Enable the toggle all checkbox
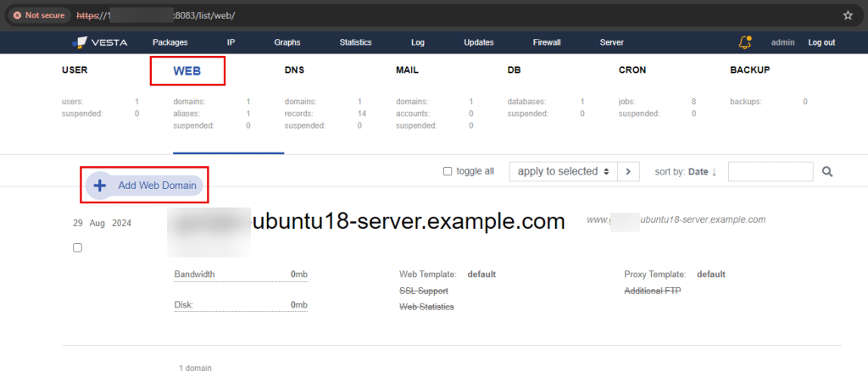 tap(448, 172)
